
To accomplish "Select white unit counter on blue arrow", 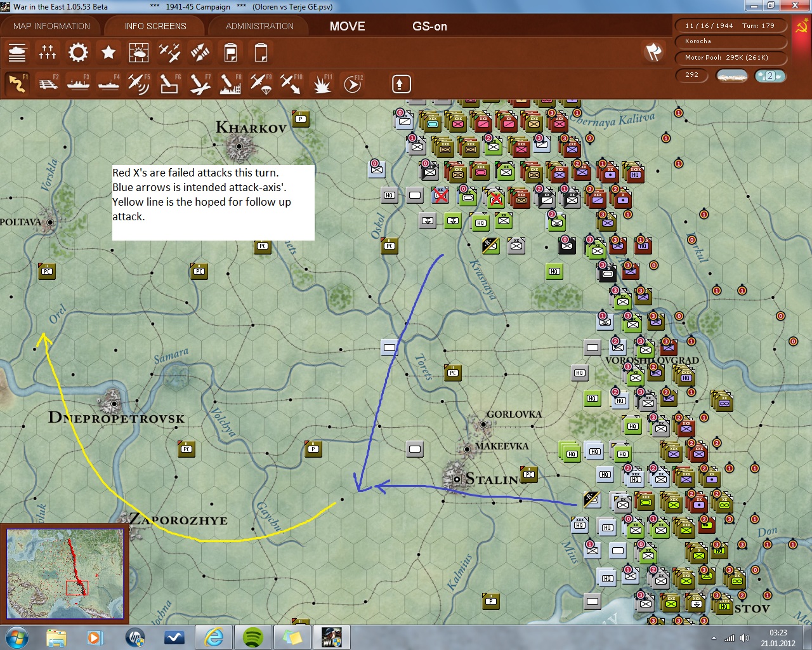I will pyautogui.click(x=390, y=347).
